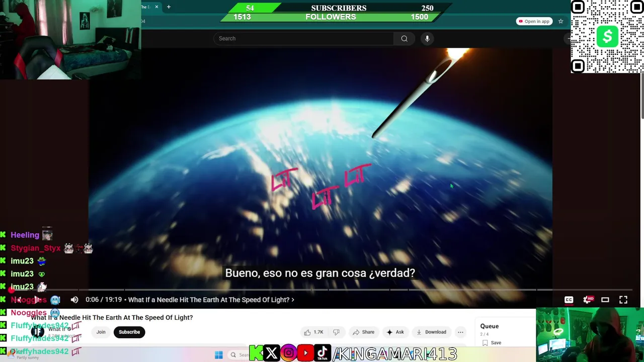Mute the video with speaker icon
The height and width of the screenshot is (362, 644).
(x=74, y=300)
